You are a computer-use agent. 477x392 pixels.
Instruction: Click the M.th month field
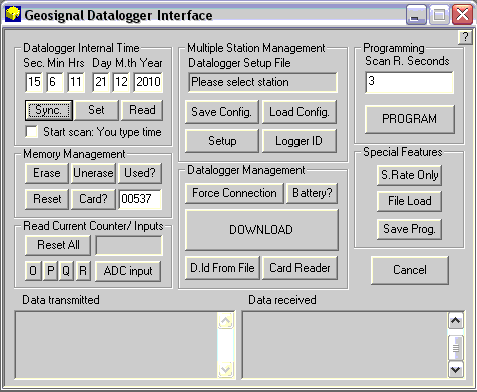tap(121, 82)
